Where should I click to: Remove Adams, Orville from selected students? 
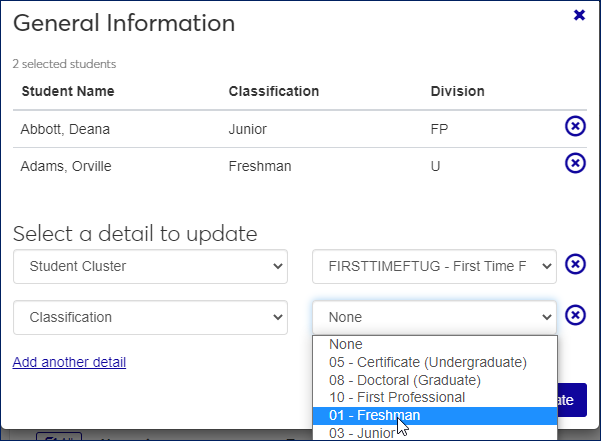coord(575,163)
